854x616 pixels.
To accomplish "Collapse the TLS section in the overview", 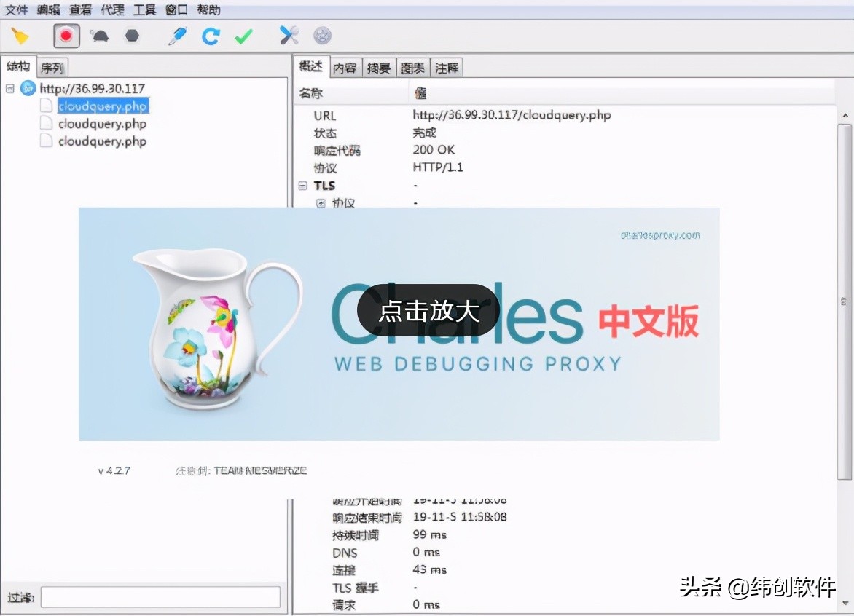I will pos(303,186).
